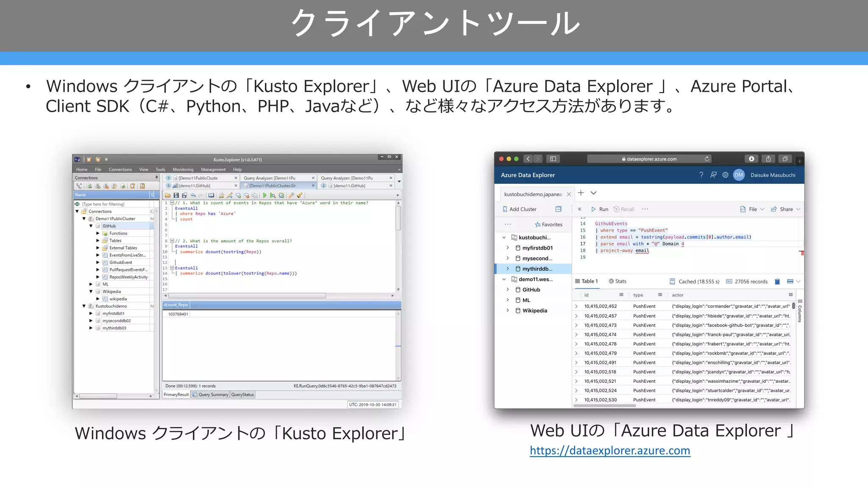Click the Save All icon in Kusto Explorer toolbar

(x=184, y=195)
